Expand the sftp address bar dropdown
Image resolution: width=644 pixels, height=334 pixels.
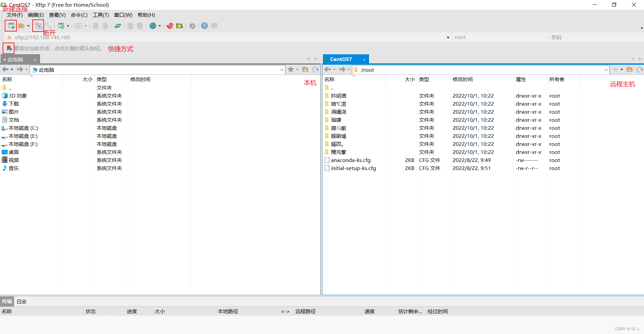pyautogui.click(x=448, y=38)
